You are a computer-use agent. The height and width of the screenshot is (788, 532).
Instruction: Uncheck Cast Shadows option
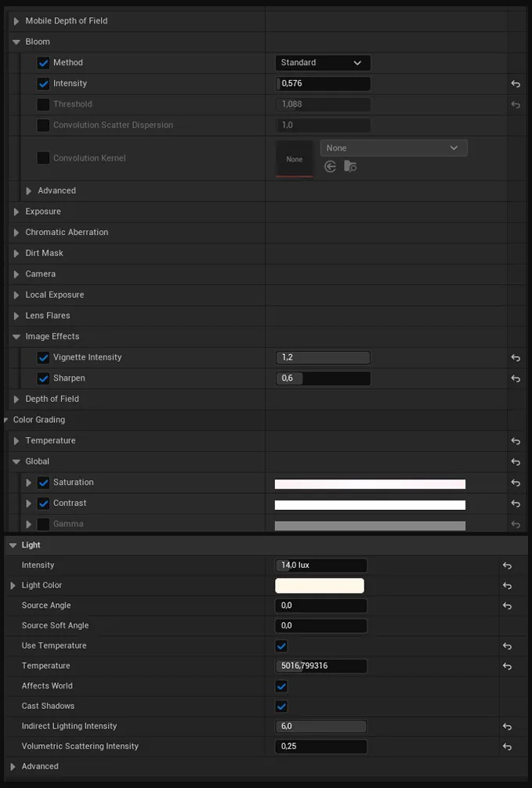point(281,706)
